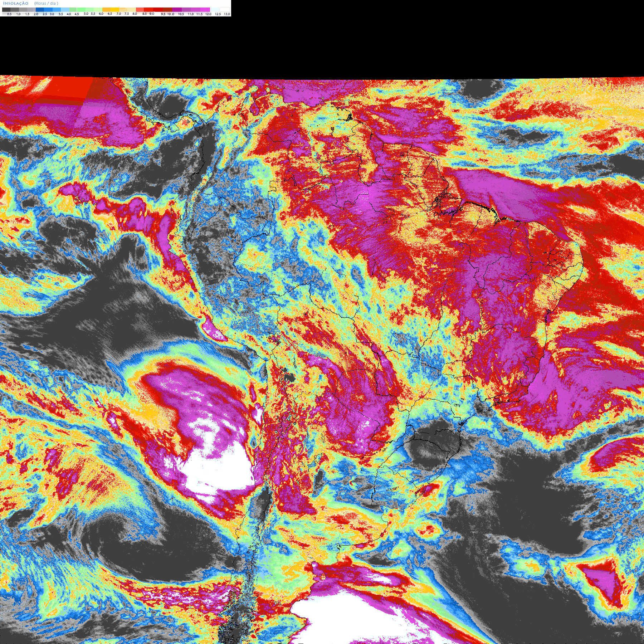Click the 10.0 legend value
This screenshot has height=644, width=644.
171,14
